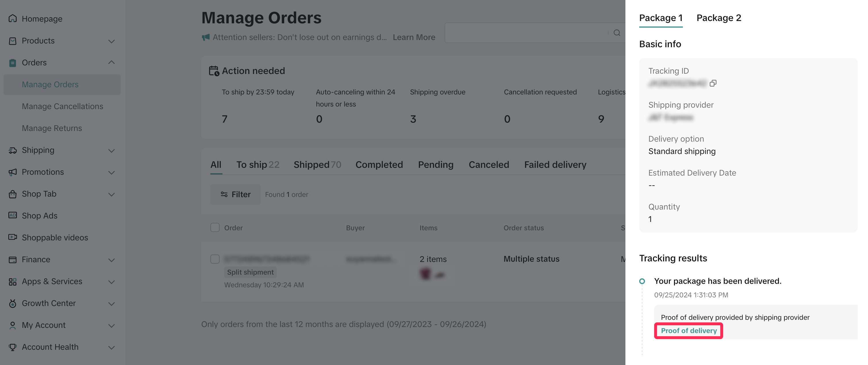Click the Shop Ads icon
Image resolution: width=868 pixels, height=365 pixels.
12,215
